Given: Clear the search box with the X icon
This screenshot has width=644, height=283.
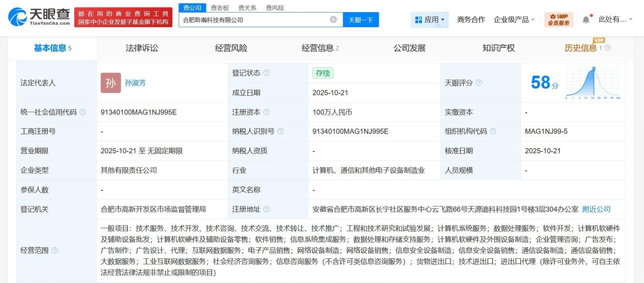Looking at the screenshot, I should [x=333, y=20].
